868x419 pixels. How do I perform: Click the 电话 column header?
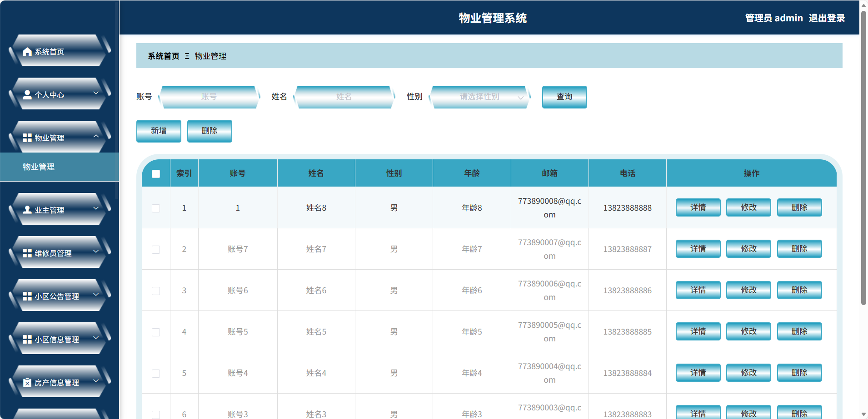pos(628,173)
